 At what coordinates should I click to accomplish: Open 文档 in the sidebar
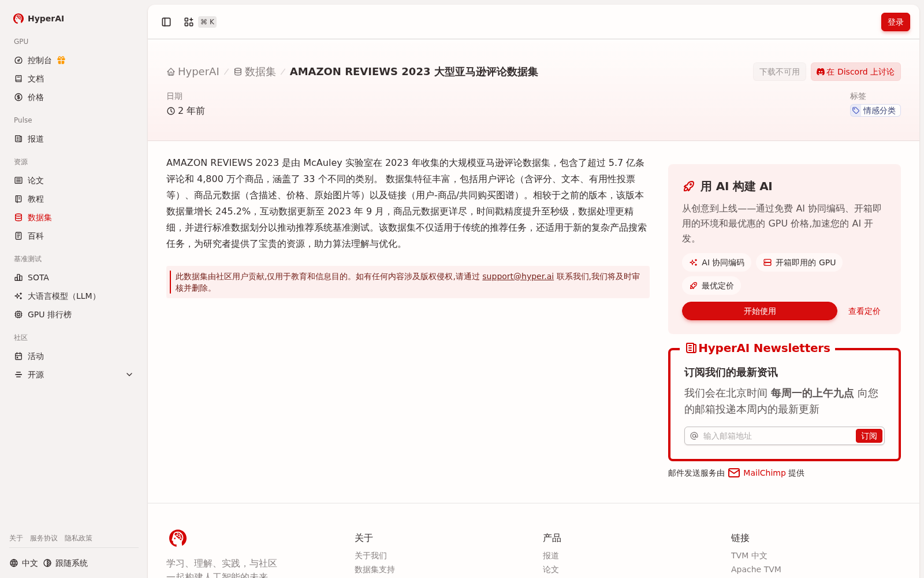tap(36, 79)
